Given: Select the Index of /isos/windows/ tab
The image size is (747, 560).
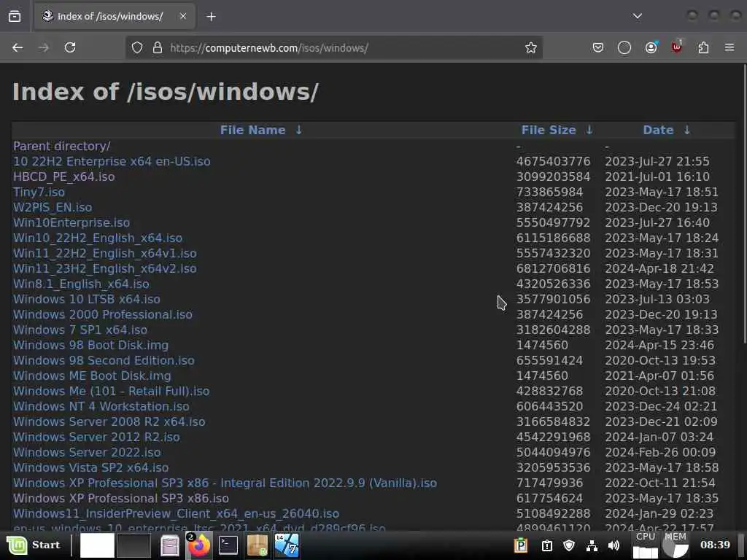Looking at the screenshot, I should tap(115, 16).
